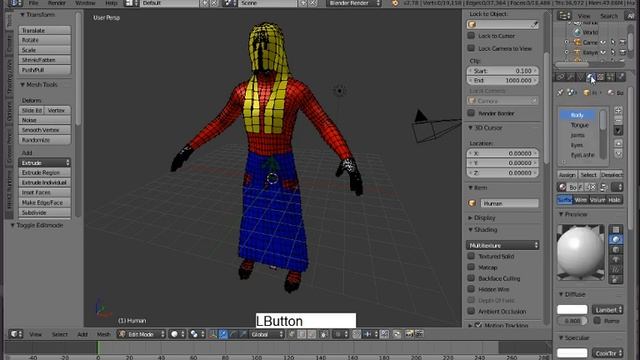Select the translate manipulator arrow icon

tap(223, 334)
